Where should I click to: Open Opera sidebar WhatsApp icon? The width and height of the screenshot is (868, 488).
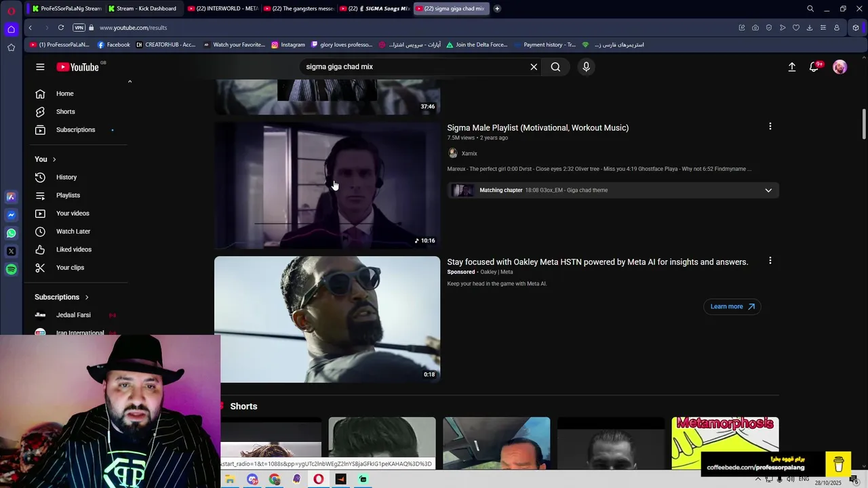coord(11,233)
